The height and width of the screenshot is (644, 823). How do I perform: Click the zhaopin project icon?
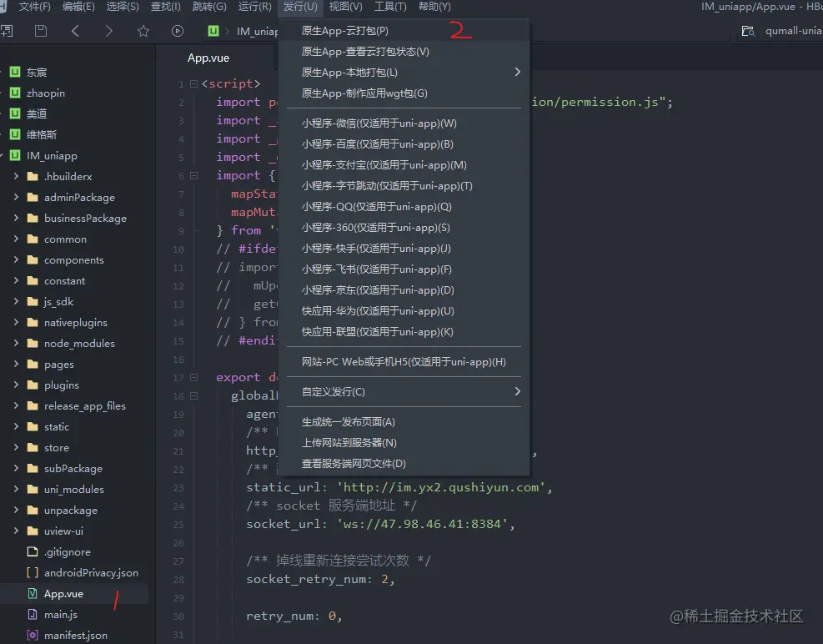pyautogui.click(x=15, y=93)
